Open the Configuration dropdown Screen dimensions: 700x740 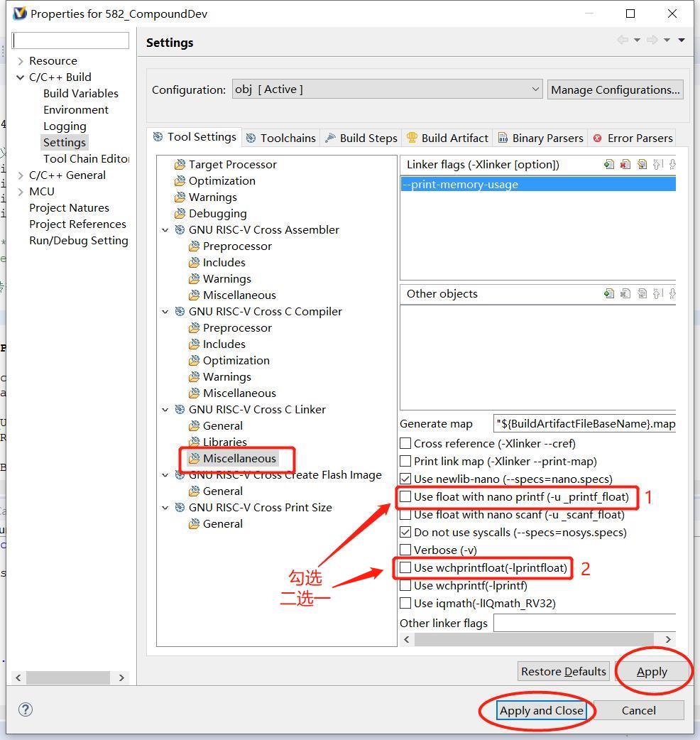tap(387, 89)
